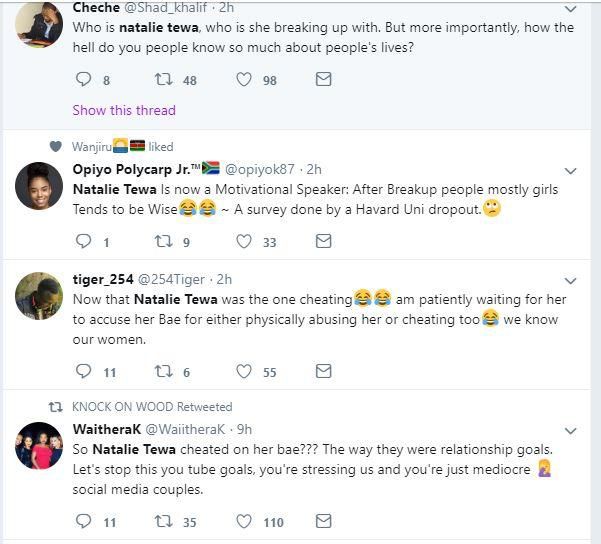The image size is (601, 544).
Task: Expand the tiger_254 tweet options chevron
Action: (x=571, y=281)
